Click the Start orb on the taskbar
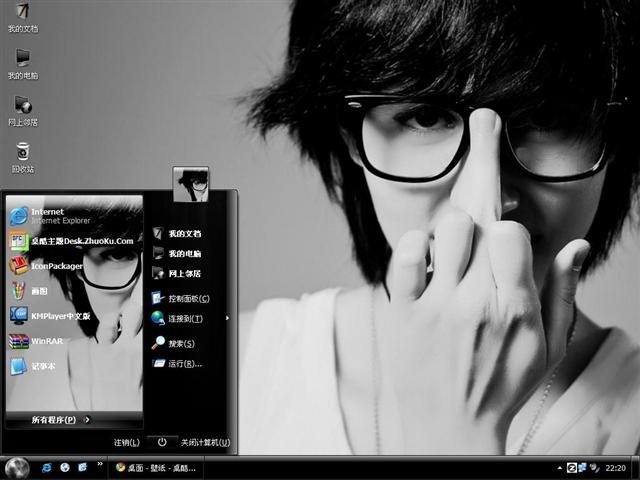The height and width of the screenshot is (480, 640). (17, 468)
